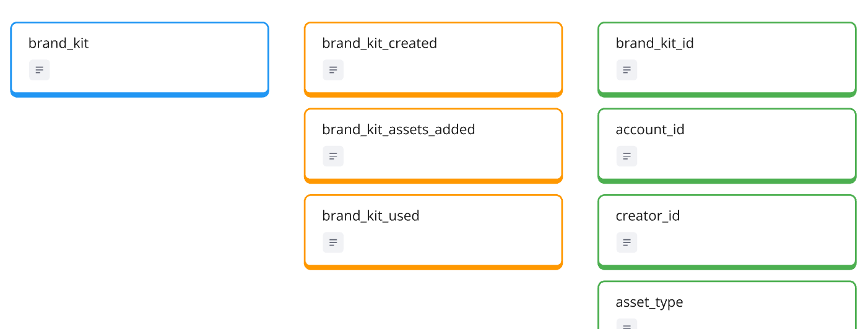Open description icon on brand_kit_id card
This screenshot has width=868, height=329.
pyautogui.click(x=627, y=70)
